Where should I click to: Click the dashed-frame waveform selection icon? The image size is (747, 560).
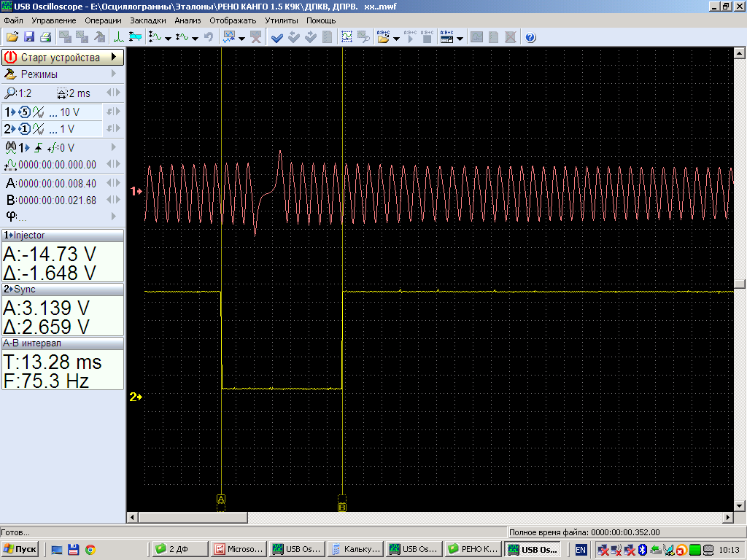click(x=347, y=37)
